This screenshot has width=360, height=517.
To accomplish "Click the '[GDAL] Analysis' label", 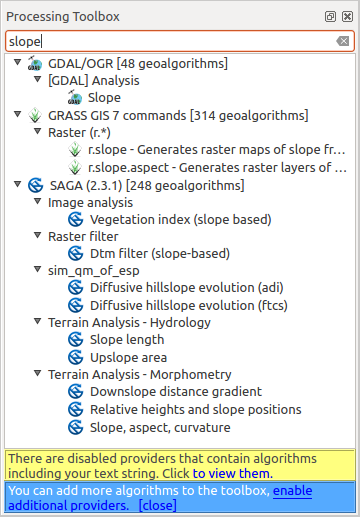I will point(94,81).
